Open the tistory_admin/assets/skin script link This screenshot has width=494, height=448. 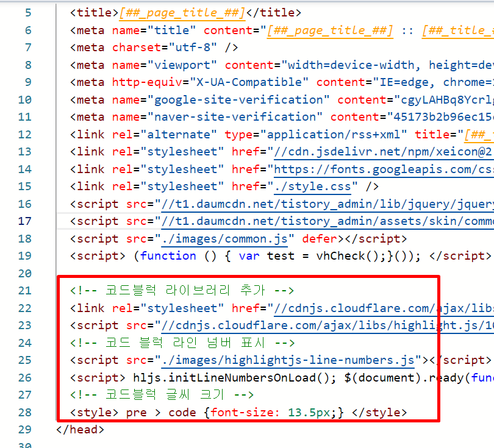[328, 221]
